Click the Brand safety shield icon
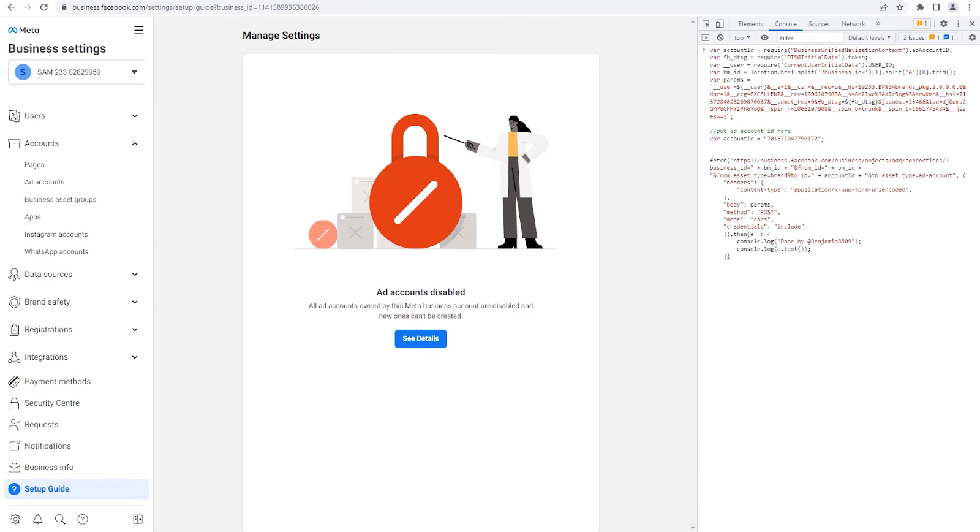 tap(14, 302)
